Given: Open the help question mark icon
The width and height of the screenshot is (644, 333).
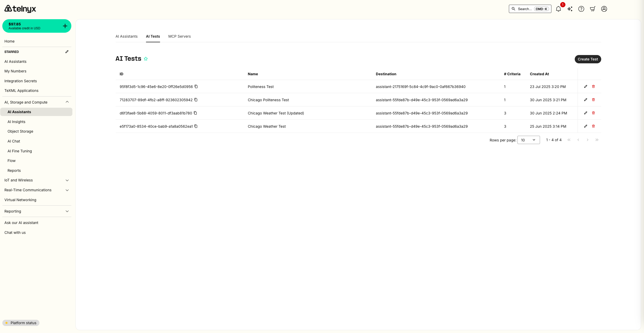Looking at the screenshot, I should click(x=581, y=9).
